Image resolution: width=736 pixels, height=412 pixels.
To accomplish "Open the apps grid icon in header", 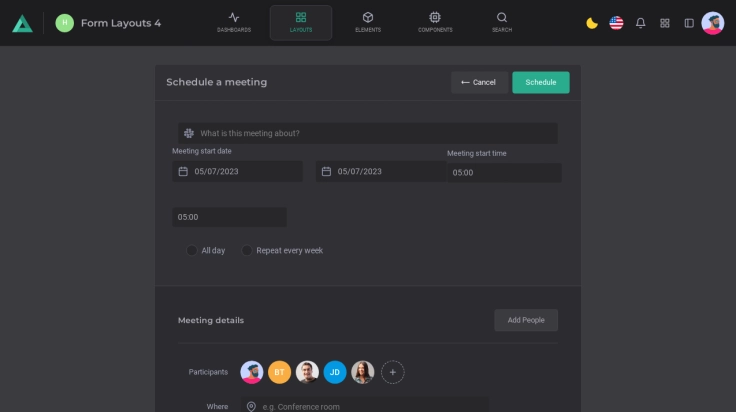I will pos(665,23).
